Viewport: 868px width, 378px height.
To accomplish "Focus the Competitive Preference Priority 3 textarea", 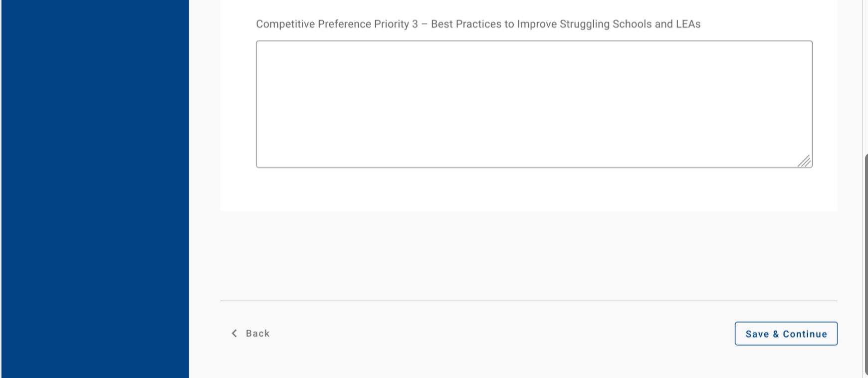I will coord(534,104).
